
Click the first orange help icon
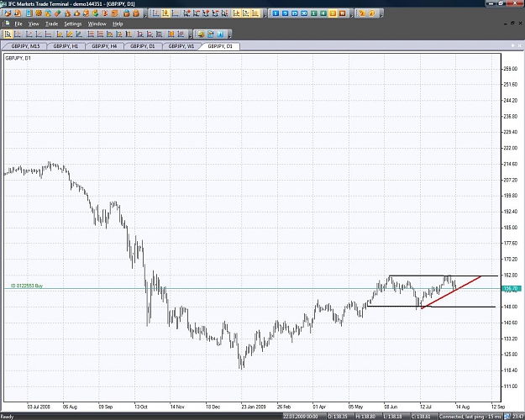coord(362,13)
